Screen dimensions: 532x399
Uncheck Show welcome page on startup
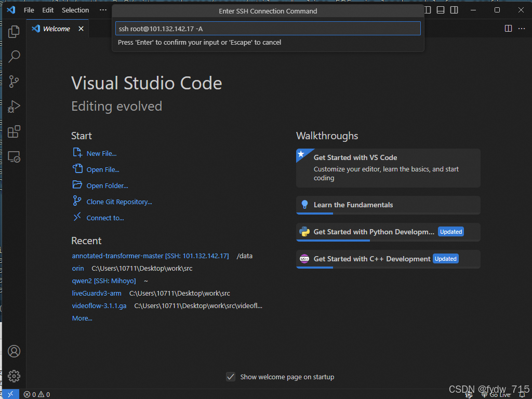point(231,377)
